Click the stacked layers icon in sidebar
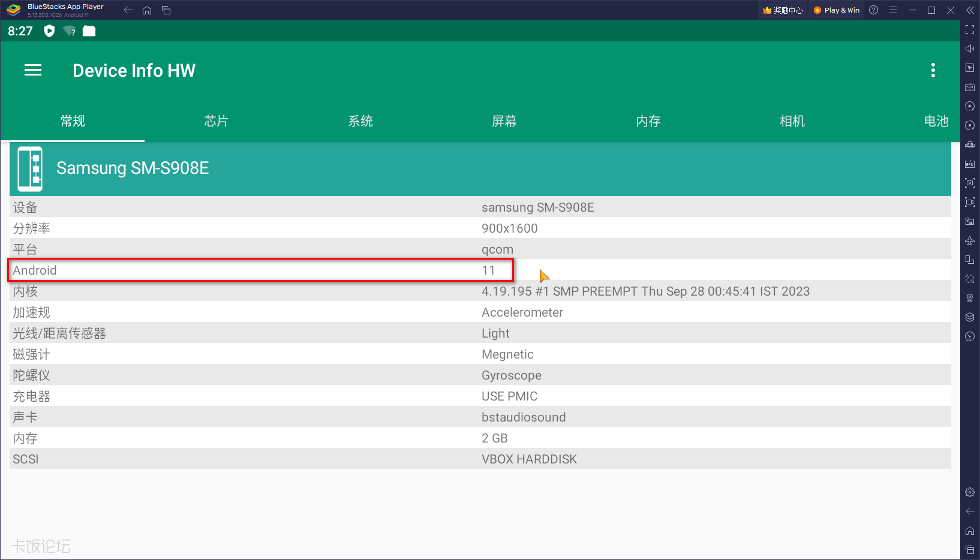 click(x=970, y=317)
